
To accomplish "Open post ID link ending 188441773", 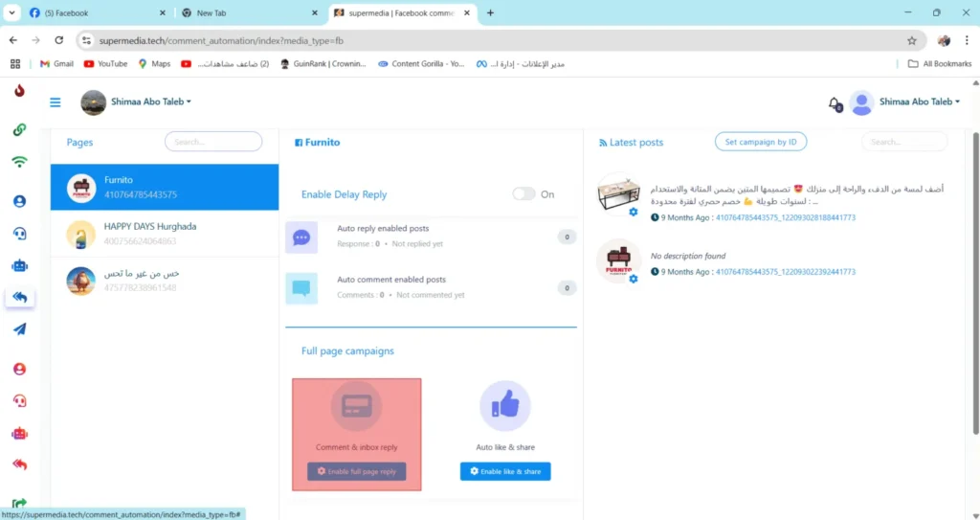I will pos(785,217).
